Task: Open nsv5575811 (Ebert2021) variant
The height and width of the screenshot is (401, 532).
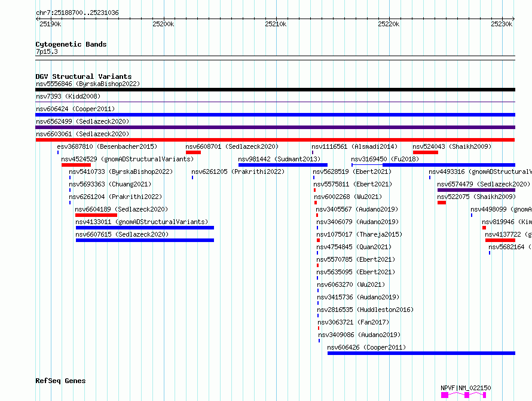Action: 353,184
